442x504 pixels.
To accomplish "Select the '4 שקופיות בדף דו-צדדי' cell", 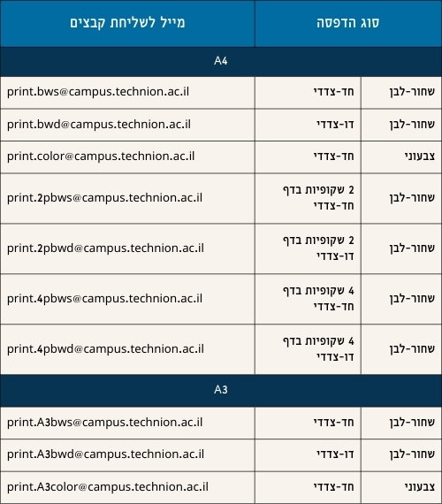I will tap(308, 349).
